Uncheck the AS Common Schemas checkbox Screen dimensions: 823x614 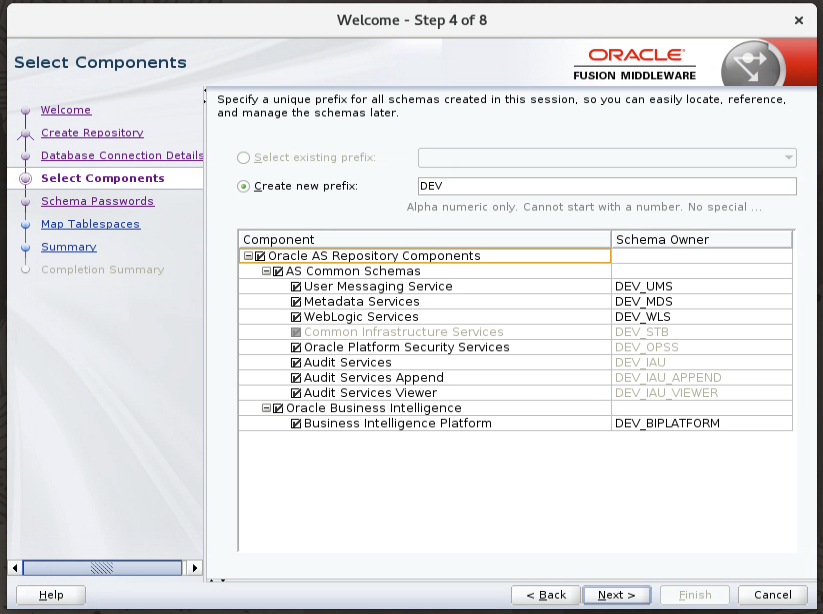coord(278,271)
